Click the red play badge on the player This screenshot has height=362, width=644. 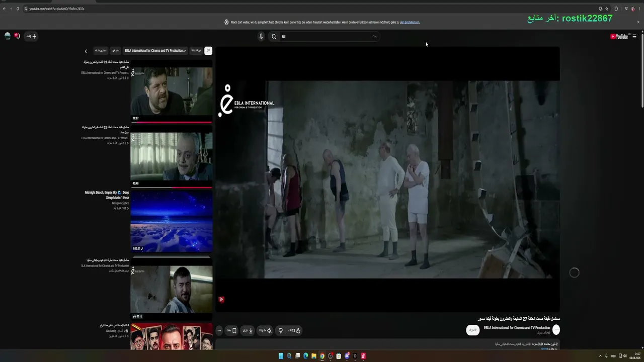(x=221, y=300)
